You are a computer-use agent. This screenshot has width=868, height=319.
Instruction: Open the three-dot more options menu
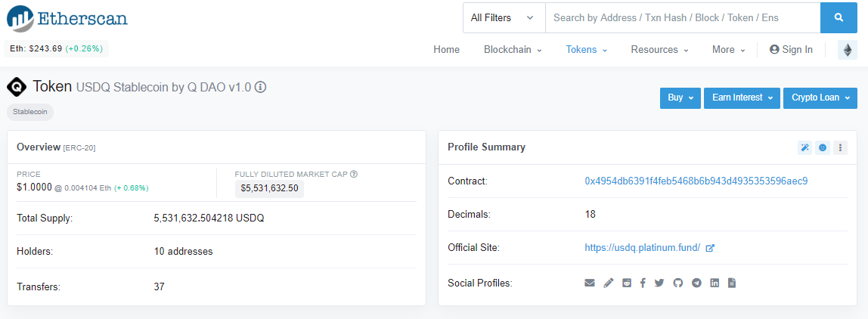click(x=840, y=147)
